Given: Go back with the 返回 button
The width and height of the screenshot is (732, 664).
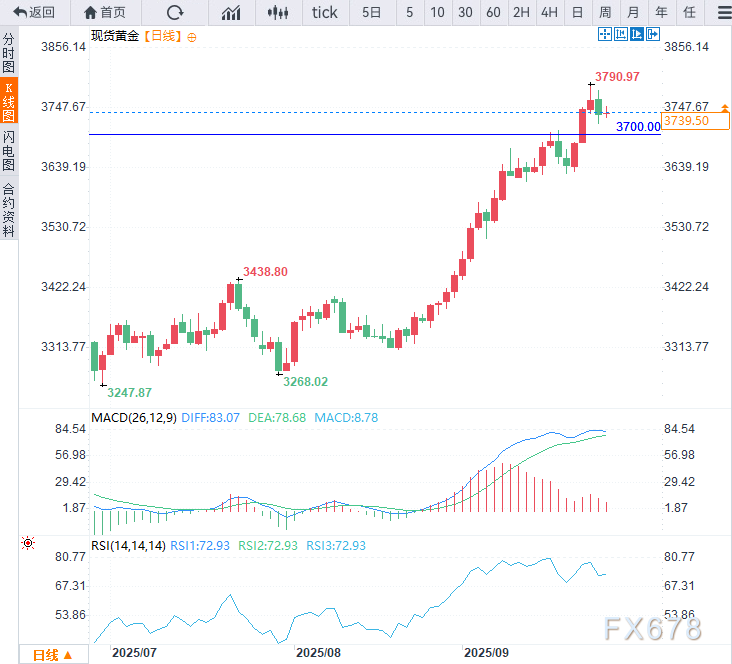Looking at the screenshot, I should point(34,12).
